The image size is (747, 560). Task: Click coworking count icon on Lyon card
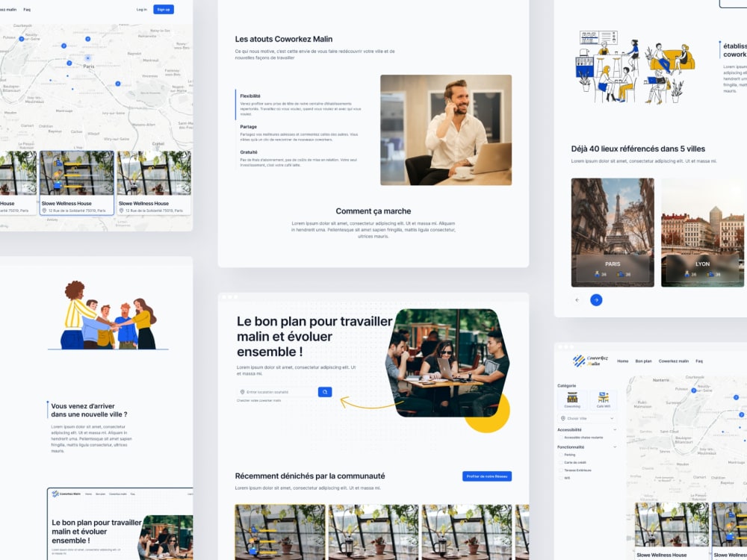(x=687, y=274)
